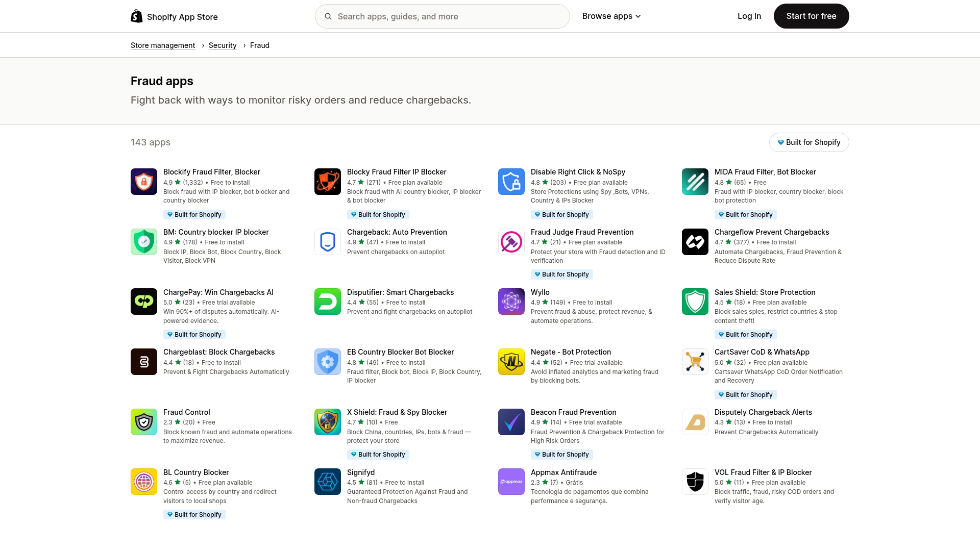The height and width of the screenshot is (551, 980).
Task: Click 'Prevent Chargebacks Automatically' under Disputely
Action: point(766,432)
